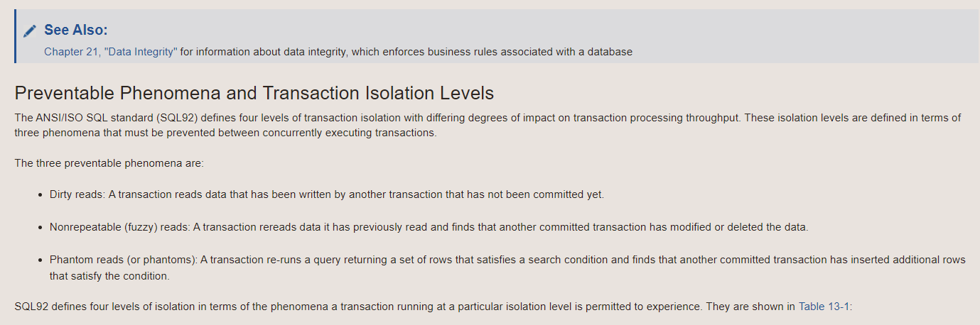Click the Dirty reads definition text
The width and height of the screenshot is (980, 325).
pyautogui.click(x=327, y=194)
